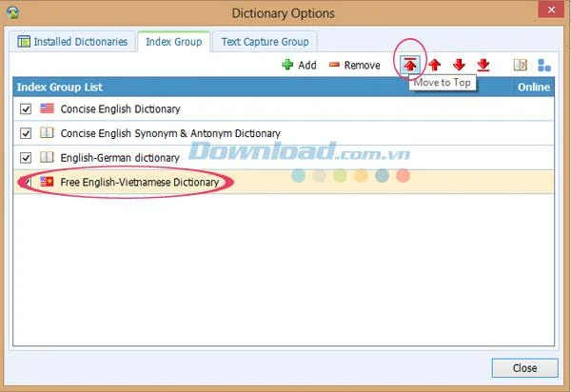
Task: Click the Move Down red arrow icon
Action: click(459, 65)
